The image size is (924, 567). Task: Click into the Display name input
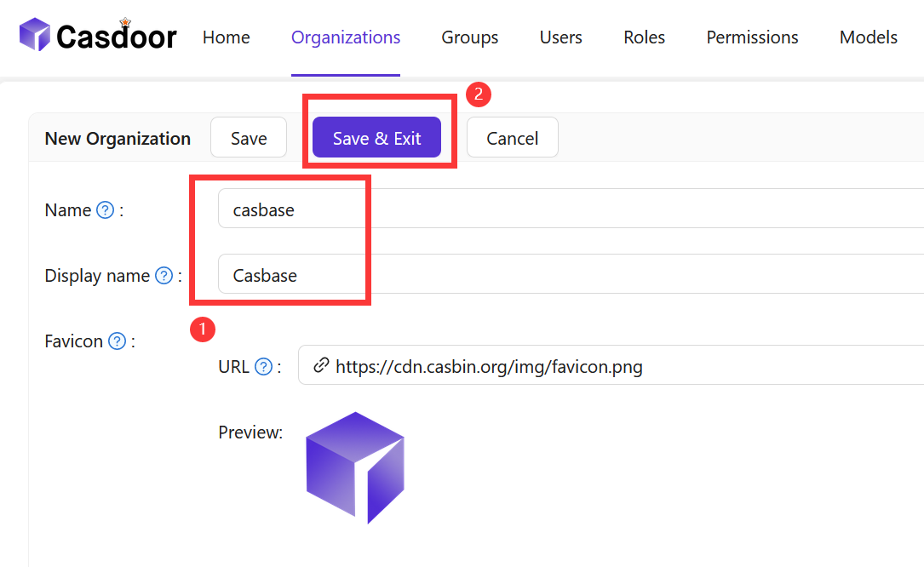point(562,275)
